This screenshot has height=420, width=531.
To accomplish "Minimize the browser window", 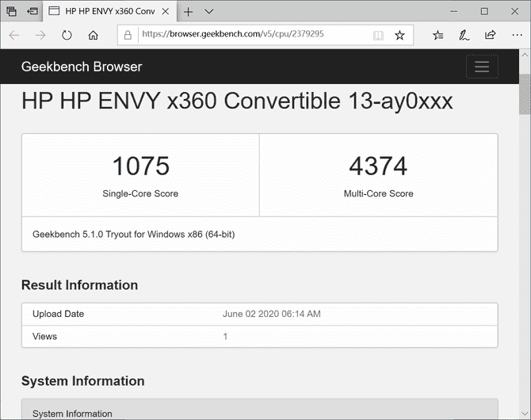I will pyautogui.click(x=454, y=12).
